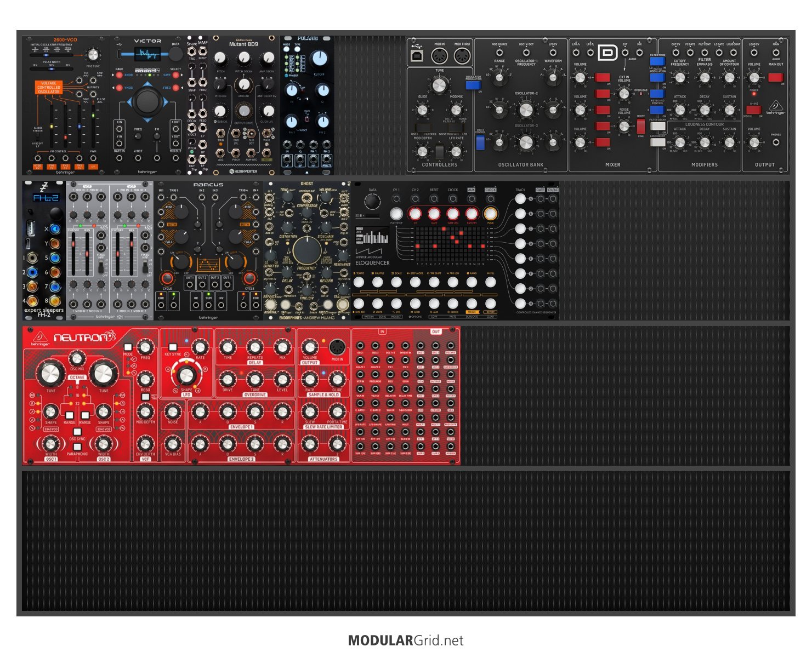Screen dimensions: 812x652
Task: Select Track A button on the Eloquencer
Action: click(520, 199)
